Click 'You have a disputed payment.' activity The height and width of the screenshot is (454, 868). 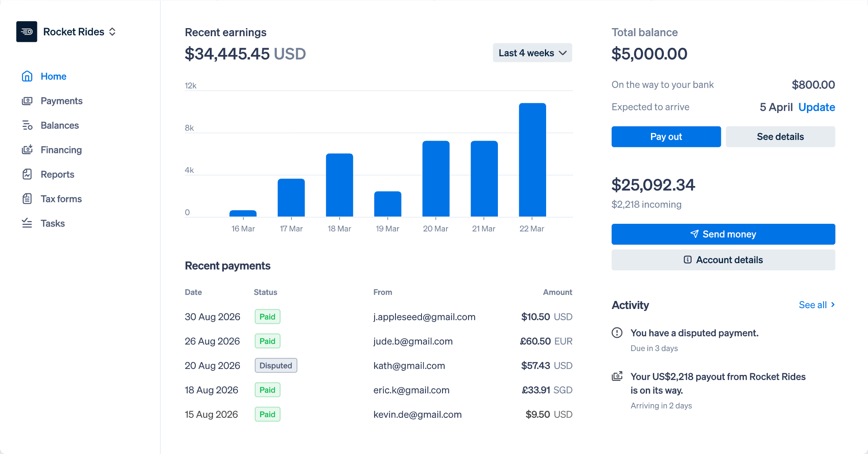click(x=694, y=333)
